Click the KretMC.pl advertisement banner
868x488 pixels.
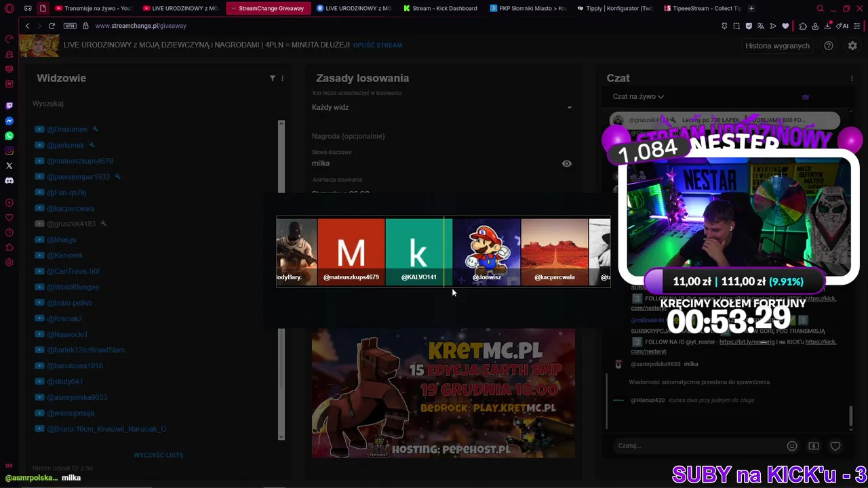443,393
